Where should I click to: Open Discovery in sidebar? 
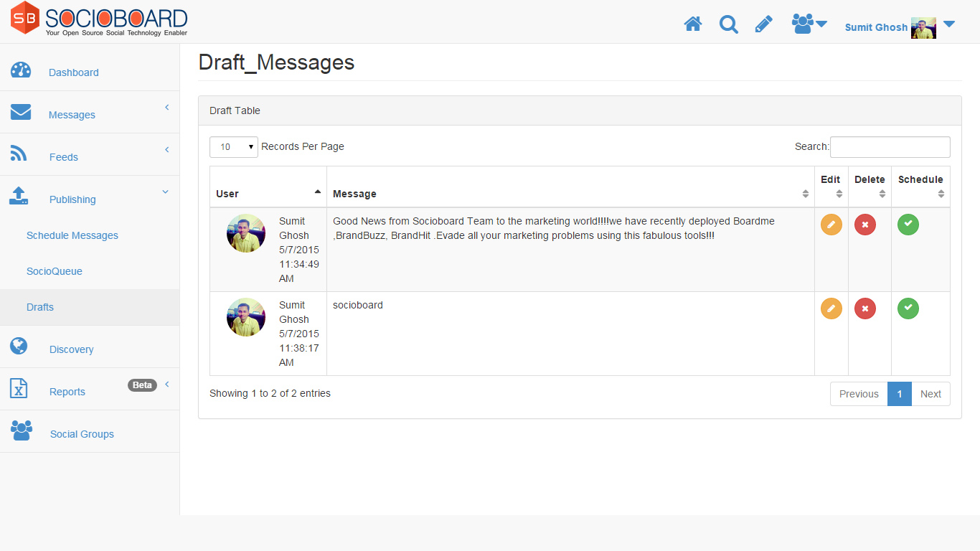pos(72,349)
